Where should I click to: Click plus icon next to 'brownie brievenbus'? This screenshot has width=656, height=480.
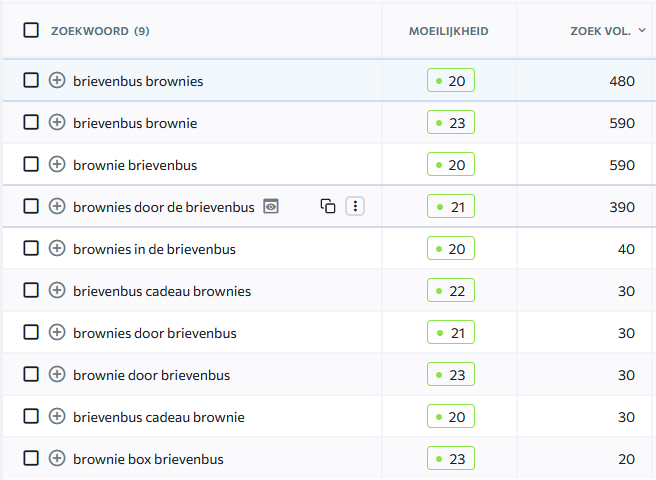(57, 164)
